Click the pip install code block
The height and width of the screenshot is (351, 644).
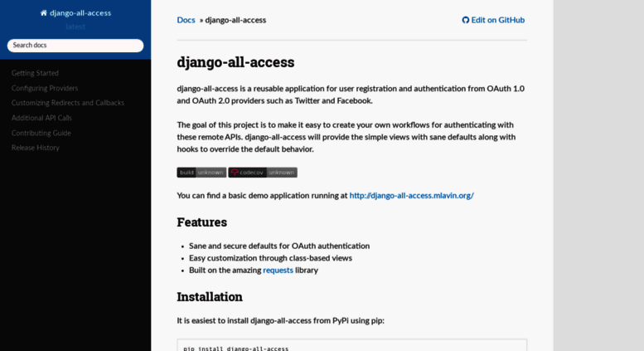tap(352, 345)
